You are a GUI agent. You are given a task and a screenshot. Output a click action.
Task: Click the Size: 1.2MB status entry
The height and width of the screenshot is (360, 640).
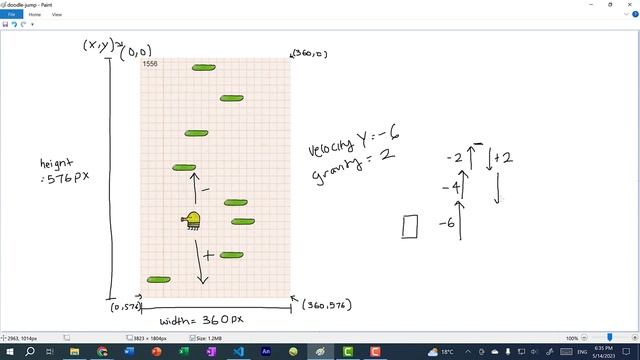tap(206, 338)
